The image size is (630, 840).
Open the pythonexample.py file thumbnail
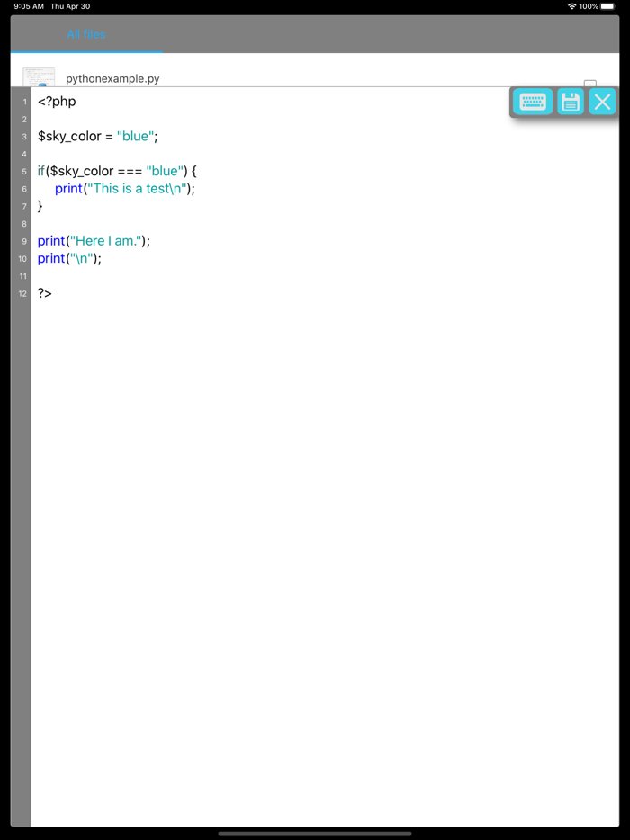click(x=39, y=76)
